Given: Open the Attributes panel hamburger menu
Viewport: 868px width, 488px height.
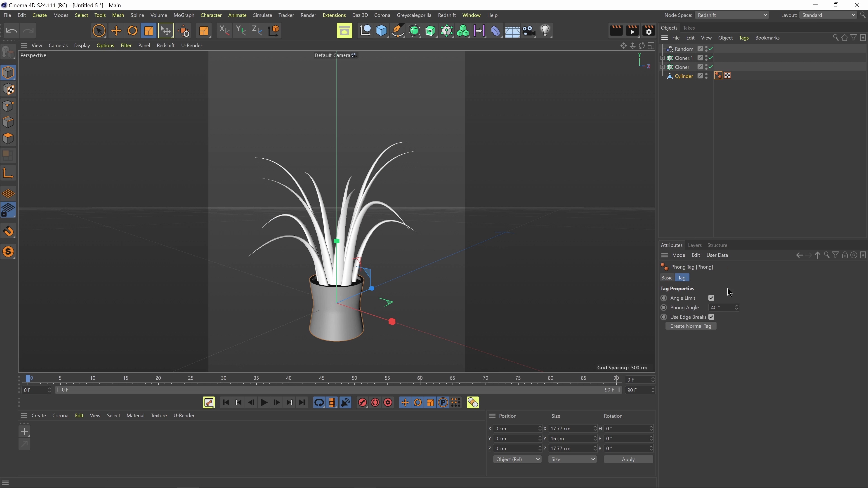Looking at the screenshot, I should (x=665, y=255).
